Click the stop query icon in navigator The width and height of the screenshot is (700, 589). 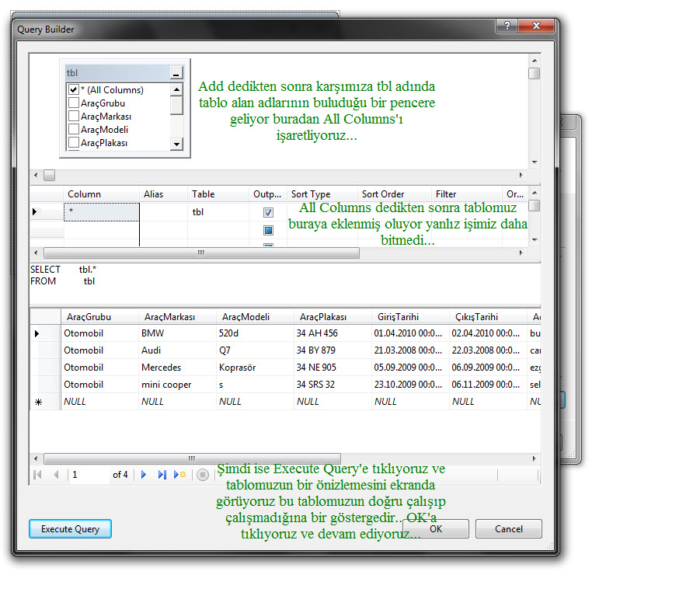click(x=202, y=475)
